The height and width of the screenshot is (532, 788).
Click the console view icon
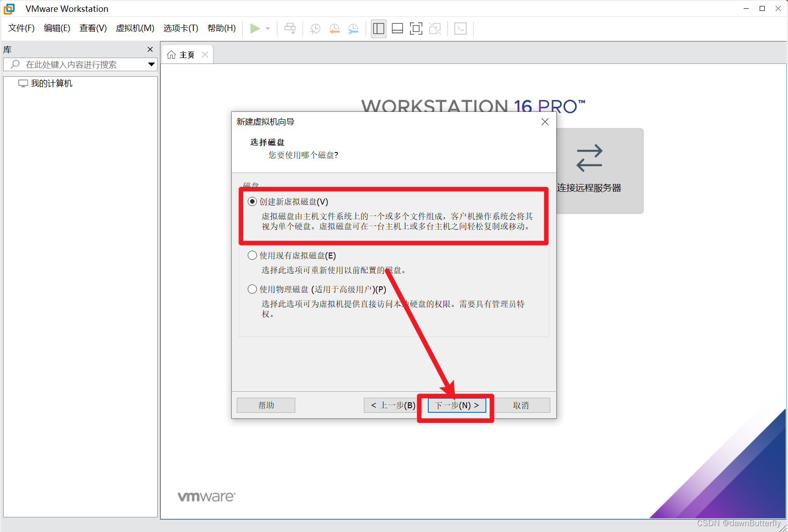tap(460, 29)
